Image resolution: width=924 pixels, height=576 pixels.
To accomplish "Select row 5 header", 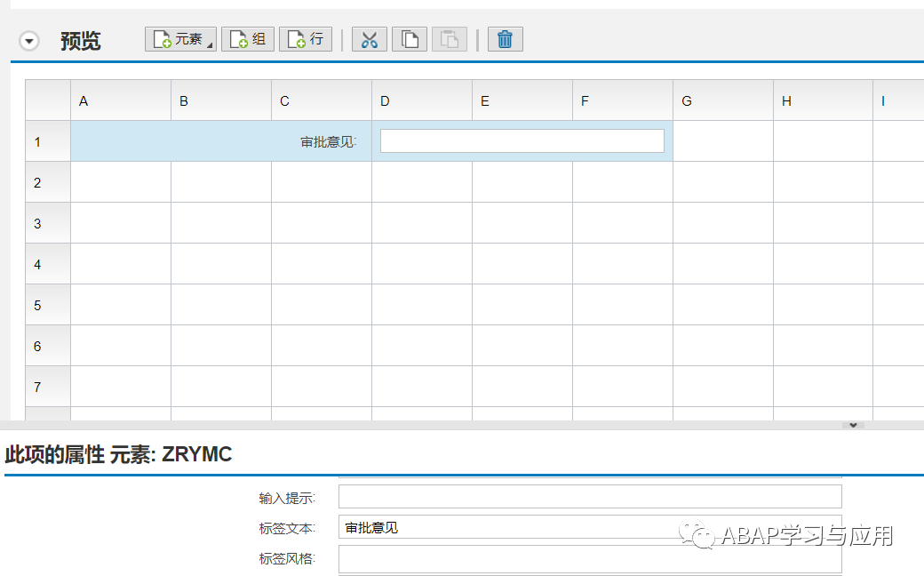I will [x=48, y=305].
